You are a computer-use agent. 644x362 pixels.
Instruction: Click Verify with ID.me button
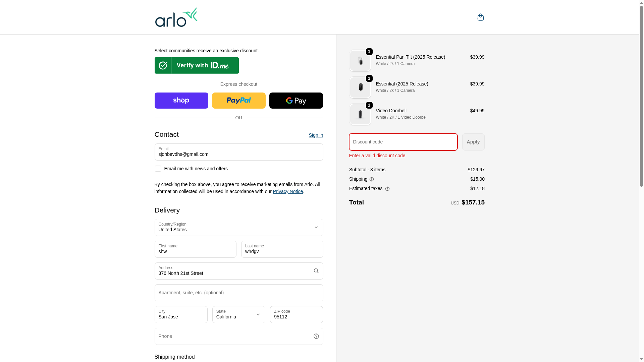coord(197,65)
